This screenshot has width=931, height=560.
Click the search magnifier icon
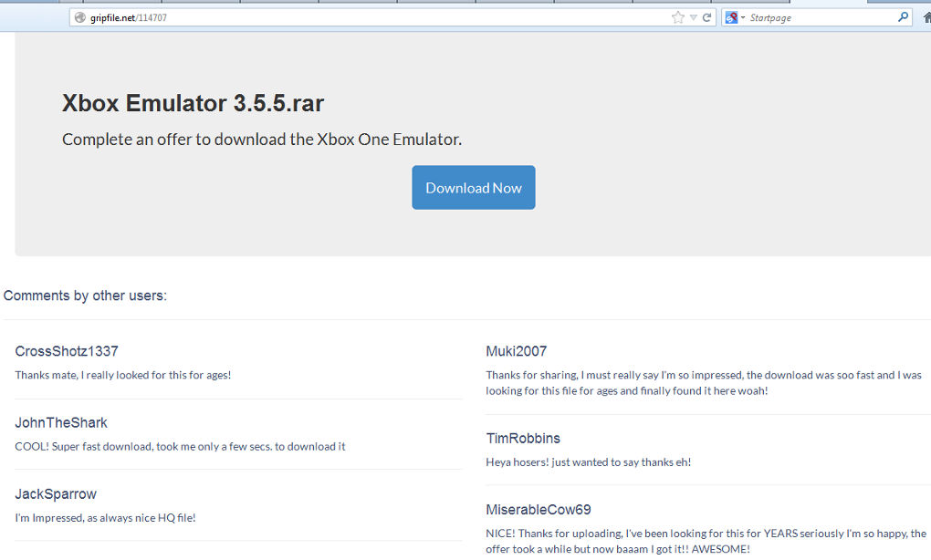pyautogui.click(x=903, y=17)
